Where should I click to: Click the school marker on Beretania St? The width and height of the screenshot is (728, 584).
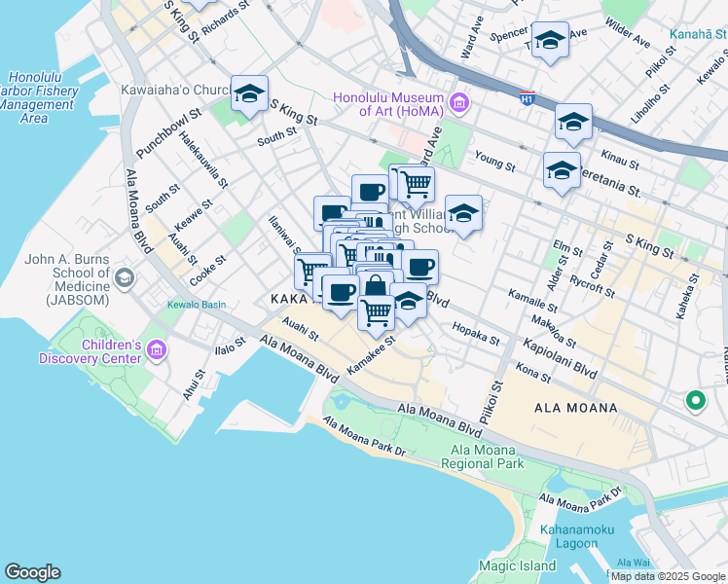[562, 171]
